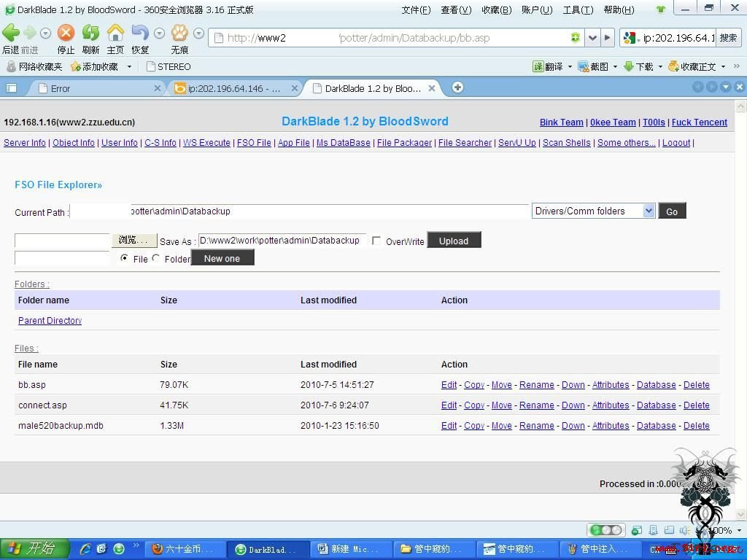
Task: Open the Ms DataBase link
Action: coord(343,142)
